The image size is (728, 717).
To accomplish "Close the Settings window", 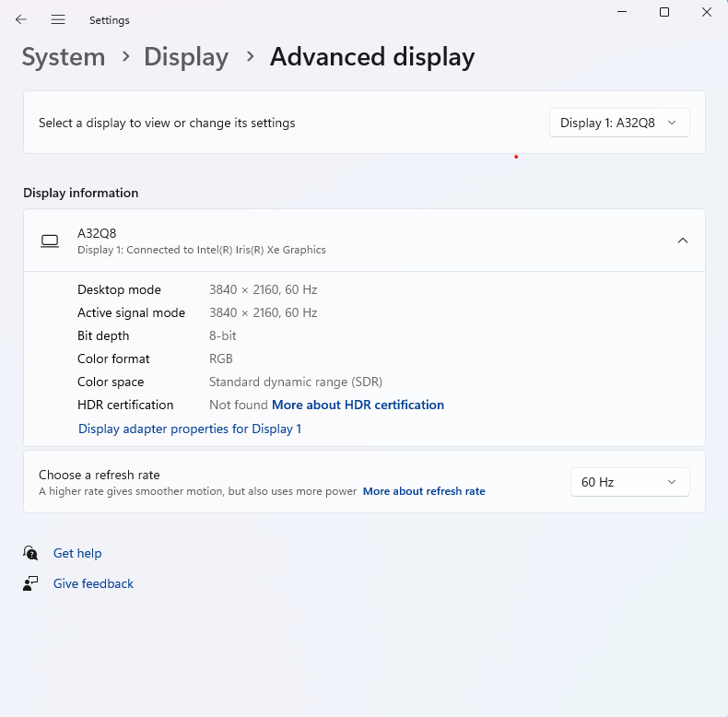I will [707, 12].
